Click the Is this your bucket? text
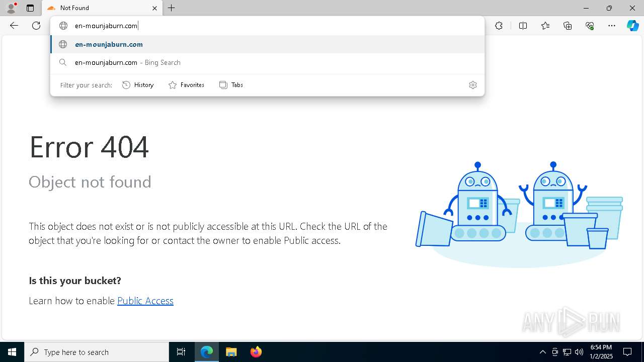The height and width of the screenshot is (362, 644). 75,281
